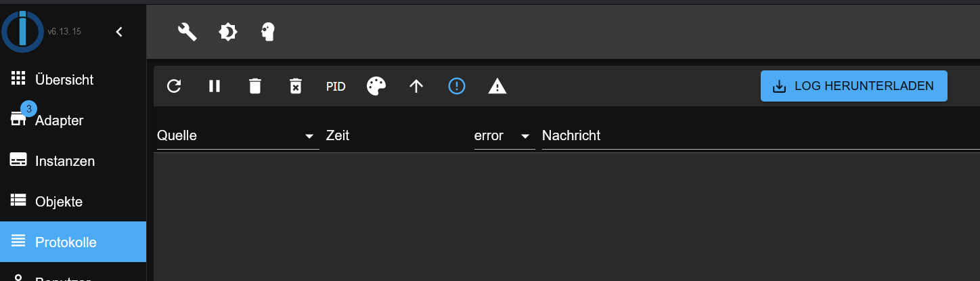This screenshot has height=281, width=980.
Task: Refresh the log with the reload icon
Action: 174,86
